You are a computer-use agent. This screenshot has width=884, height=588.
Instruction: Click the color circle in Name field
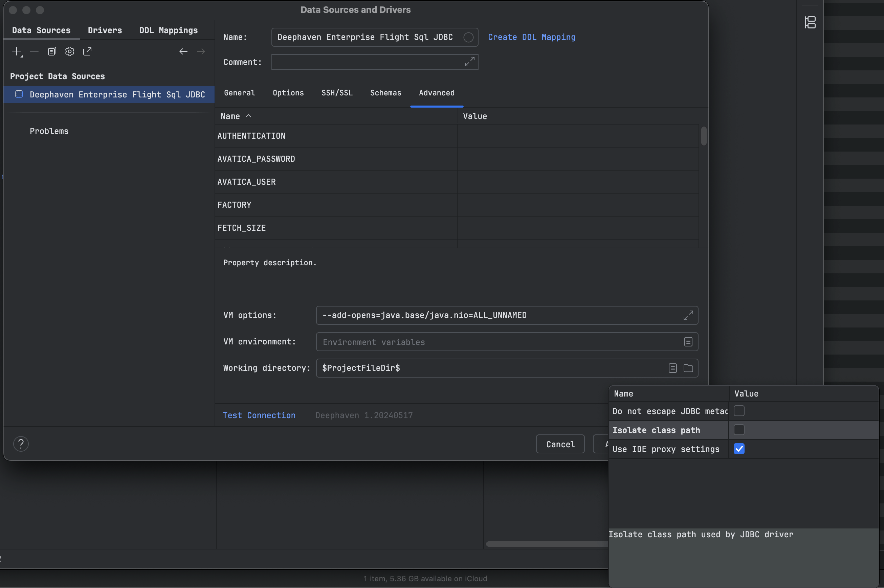pyautogui.click(x=468, y=38)
